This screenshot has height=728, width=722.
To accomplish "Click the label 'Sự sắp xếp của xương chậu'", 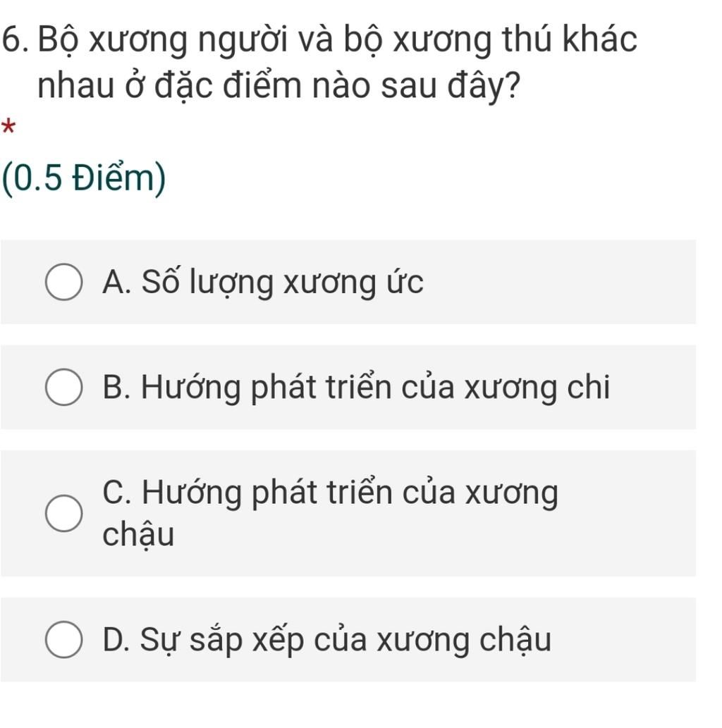I will tap(345, 640).
